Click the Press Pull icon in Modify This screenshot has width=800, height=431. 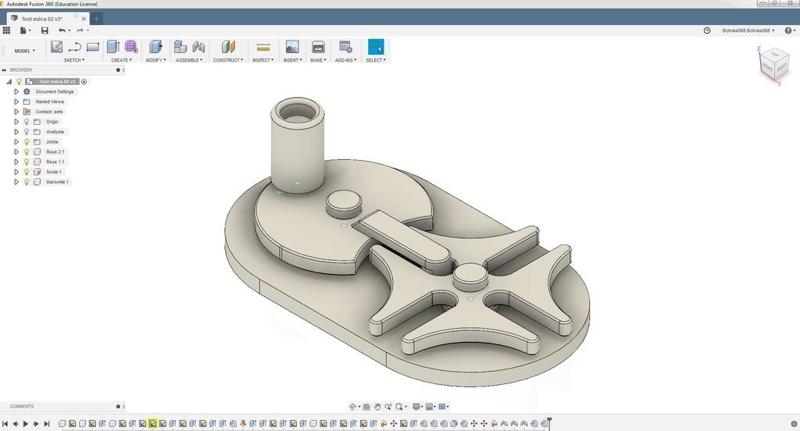click(x=155, y=47)
